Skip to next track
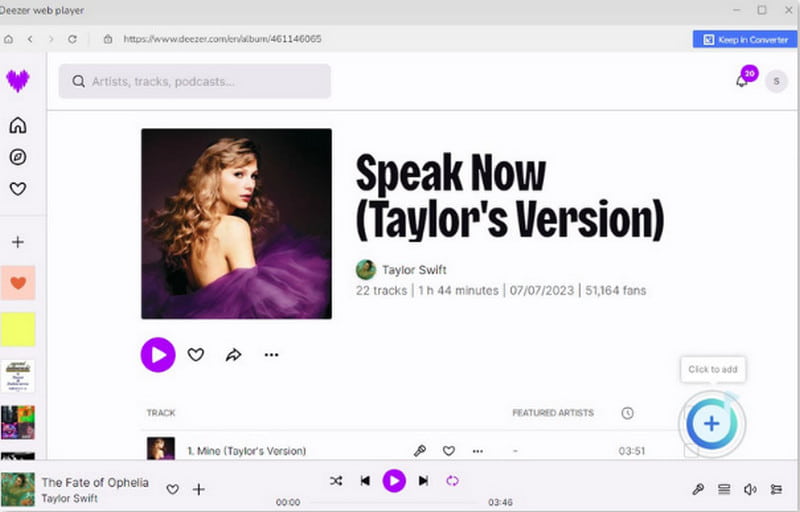The height and width of the screenshot is (512, 800). tap(423, 480)
